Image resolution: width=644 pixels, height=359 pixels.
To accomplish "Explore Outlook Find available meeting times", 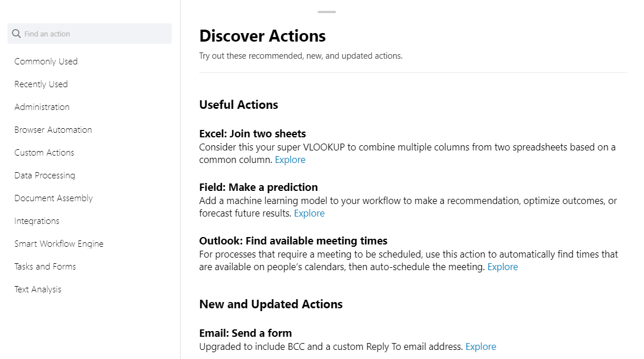I will pos(503,267).
